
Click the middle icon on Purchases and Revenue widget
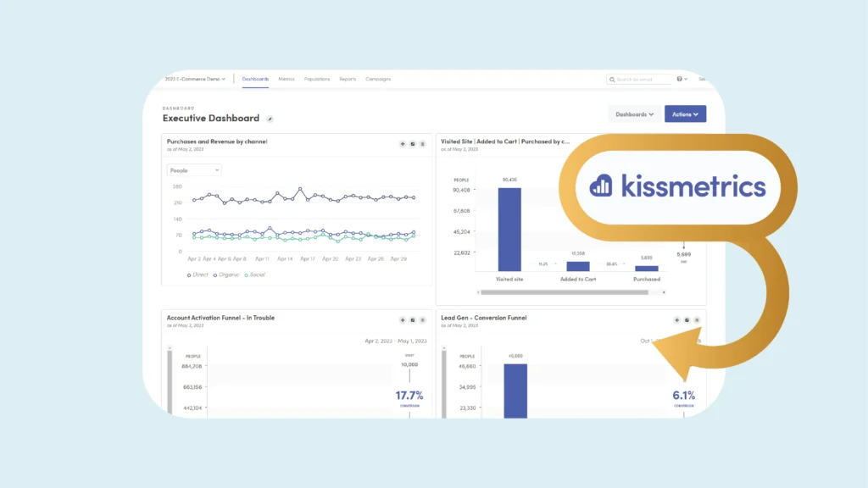coord(413,144)
